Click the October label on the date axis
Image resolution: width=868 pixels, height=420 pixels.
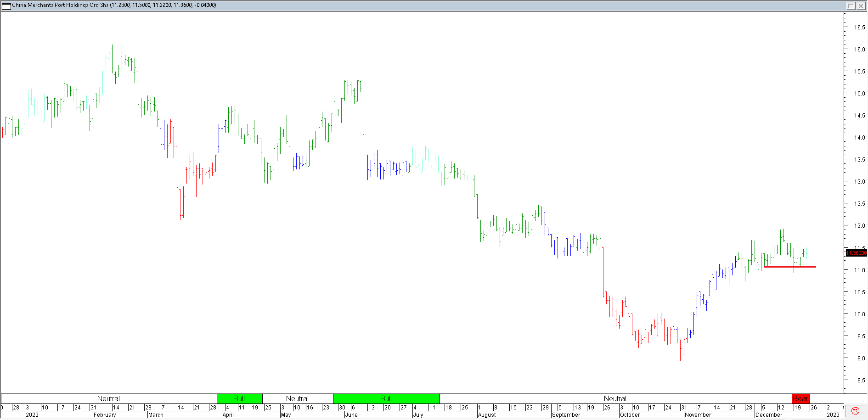630,415
